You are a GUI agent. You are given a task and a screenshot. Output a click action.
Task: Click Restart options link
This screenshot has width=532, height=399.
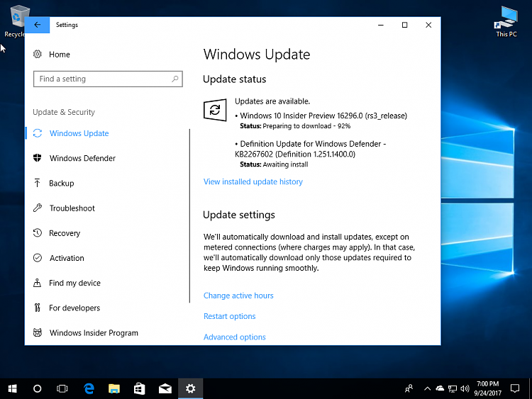coord(229,316)
